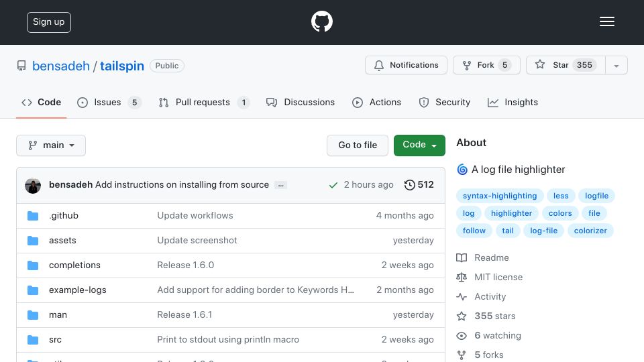Open the Pull requests tab
This screenshot has width=644, height=362.
pos(204,102)
